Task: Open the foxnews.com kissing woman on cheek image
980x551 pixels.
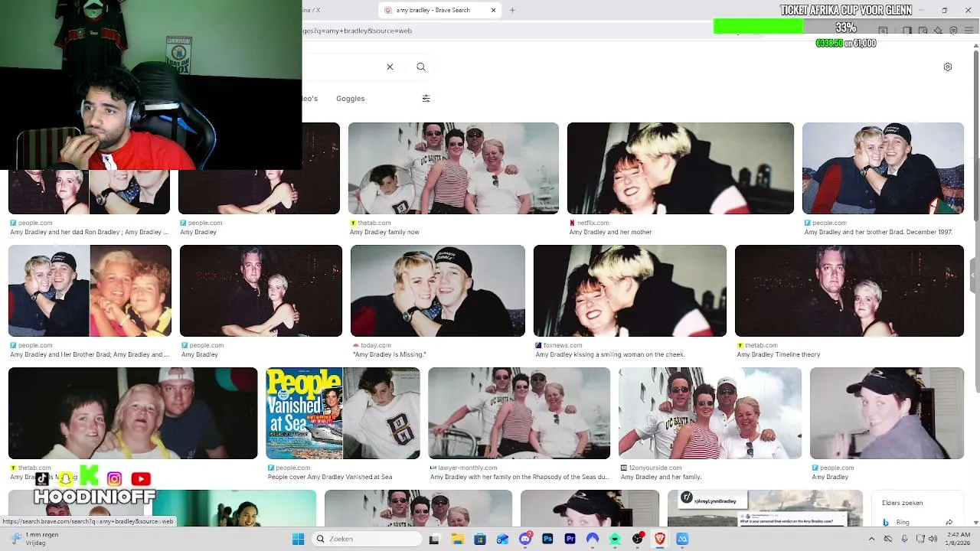Action: tap(630, 291)
